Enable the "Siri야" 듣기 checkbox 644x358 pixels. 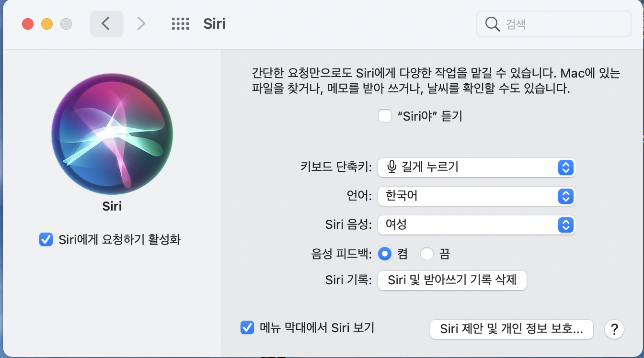tap(385, 116)
